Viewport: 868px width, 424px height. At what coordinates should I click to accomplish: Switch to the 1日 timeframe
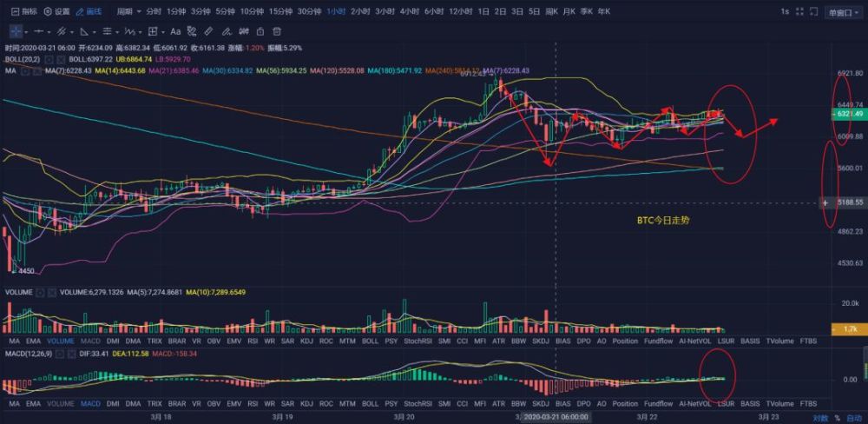point(483,11)
